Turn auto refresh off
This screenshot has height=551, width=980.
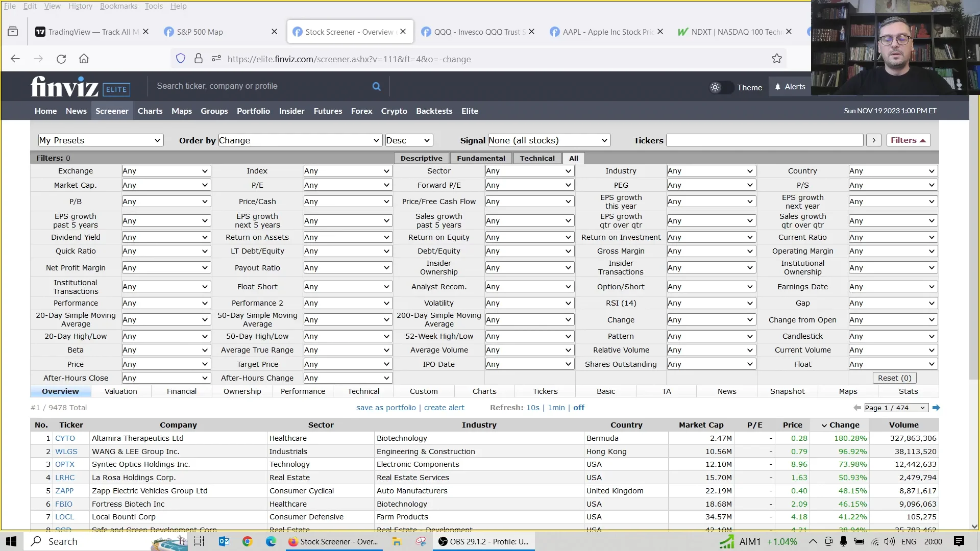click(578, 408)
